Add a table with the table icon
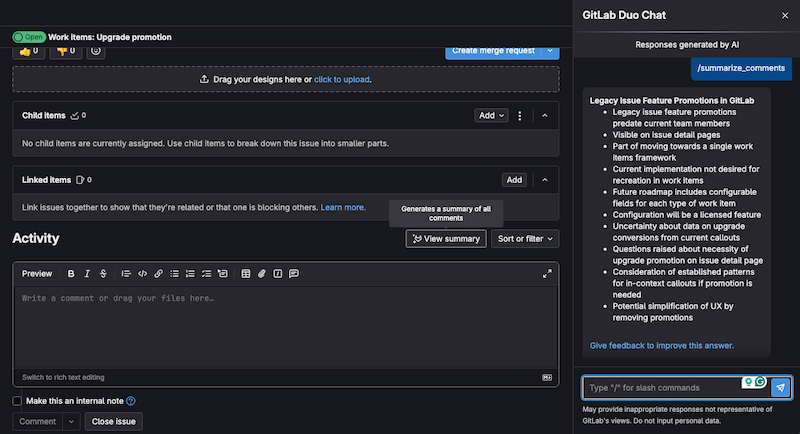The height and width of the screenshot is (434, 800). 243,273
